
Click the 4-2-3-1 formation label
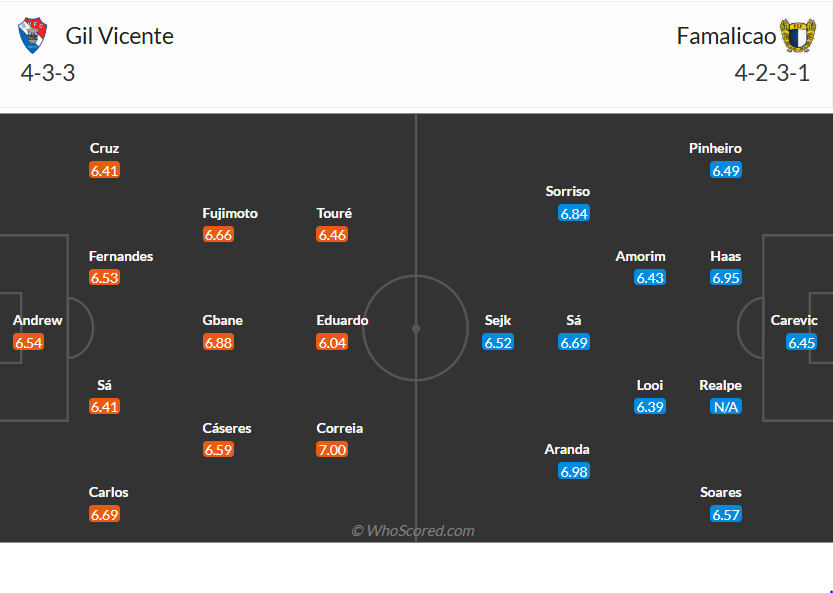pos(771,73)
